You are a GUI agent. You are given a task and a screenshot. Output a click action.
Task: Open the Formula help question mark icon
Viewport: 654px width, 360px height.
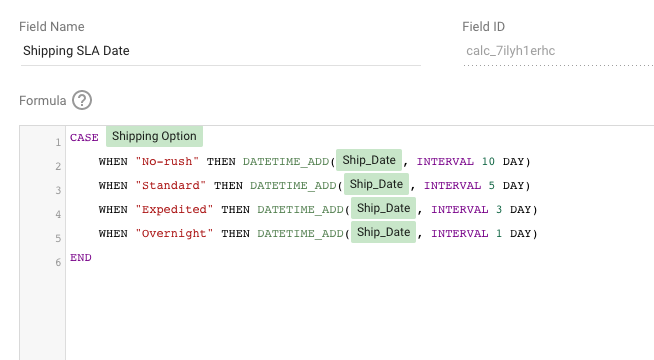click(82, 101)
